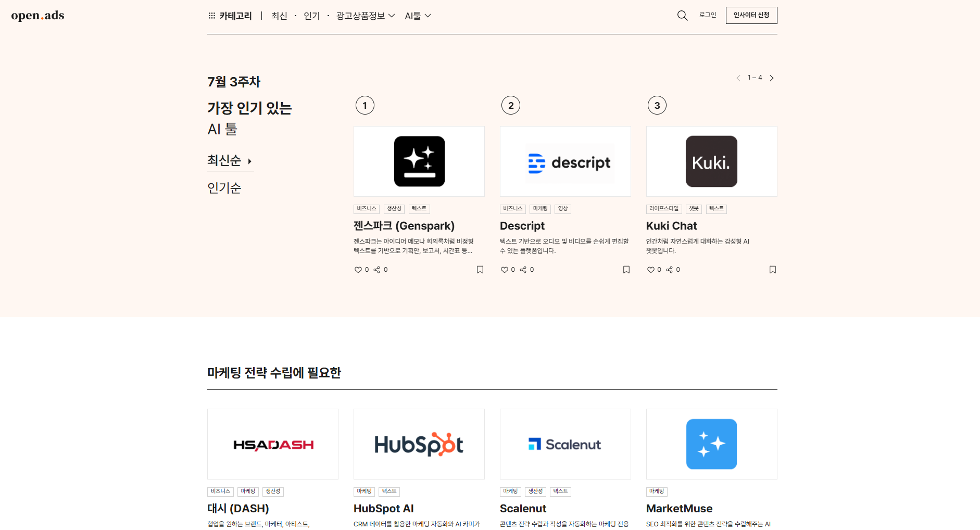The image size is (980, 530).
Task: Bookmark the Kuki Chat card
Action: click(x=773, y=270)
